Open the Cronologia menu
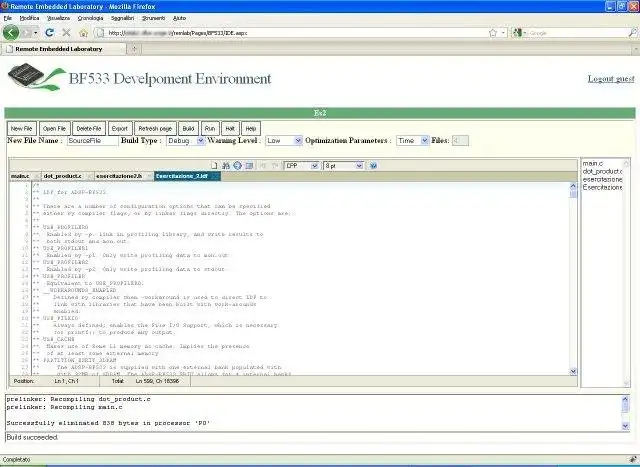The image size is (640, 467). coord(90,18)
